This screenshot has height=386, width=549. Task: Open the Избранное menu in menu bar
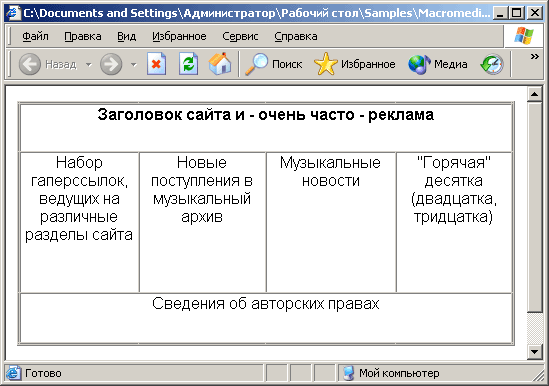(179, 36)
